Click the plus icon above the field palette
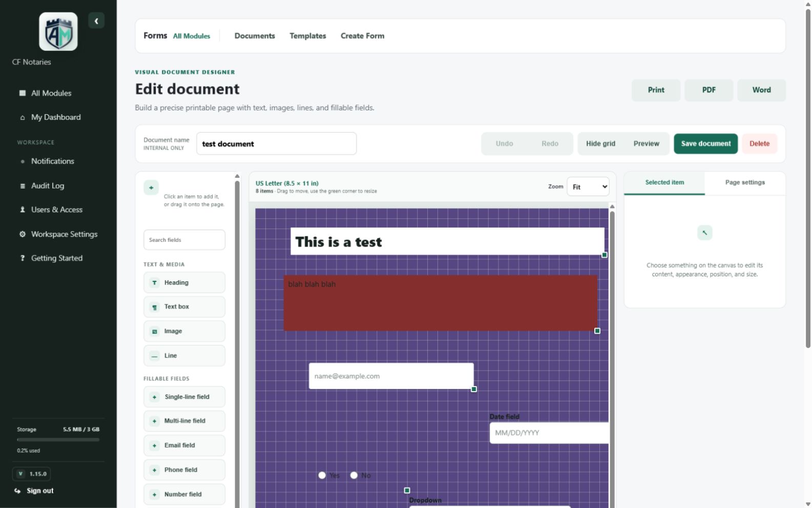 pos(151,188)
